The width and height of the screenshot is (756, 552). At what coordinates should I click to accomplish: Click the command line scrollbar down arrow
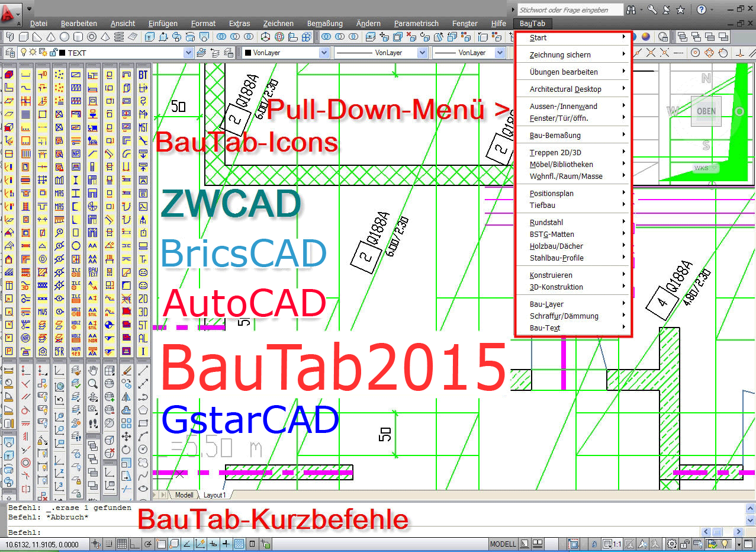pyautogui.click(x=750, y=521)
